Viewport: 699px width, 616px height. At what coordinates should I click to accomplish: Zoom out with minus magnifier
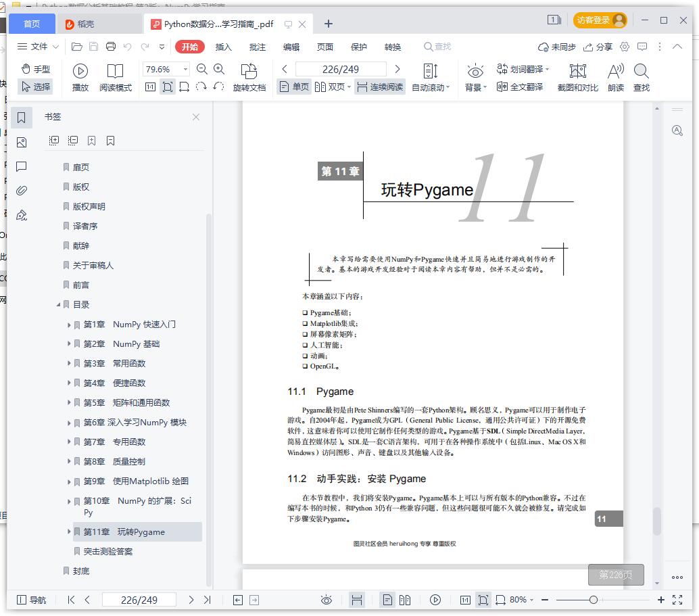202,69
